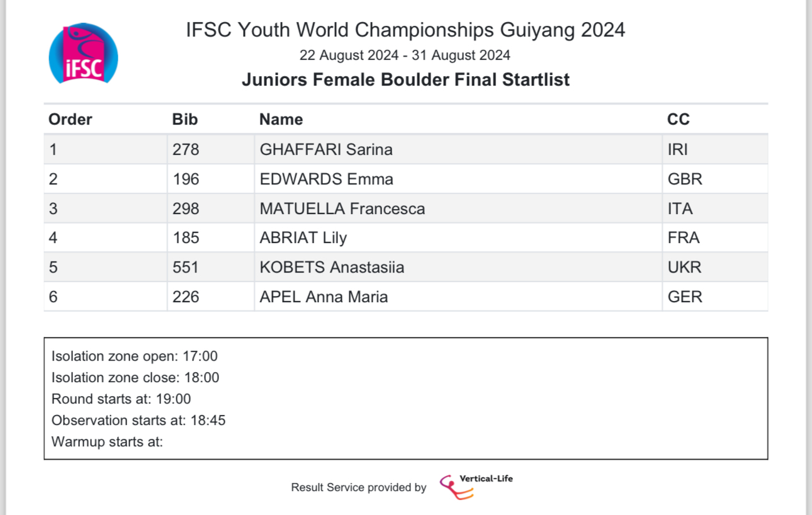
Task: Select athlete name ABRIAT Lily
Action: 303,238
